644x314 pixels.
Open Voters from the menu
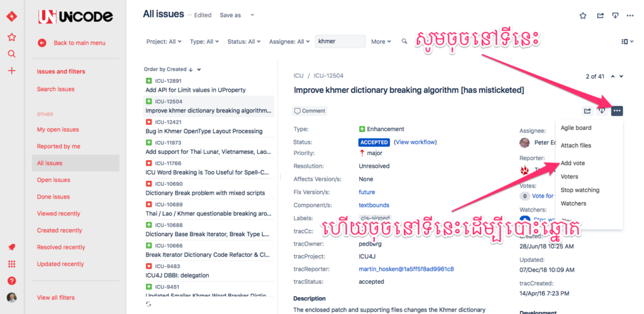click(x=569, y=176)
